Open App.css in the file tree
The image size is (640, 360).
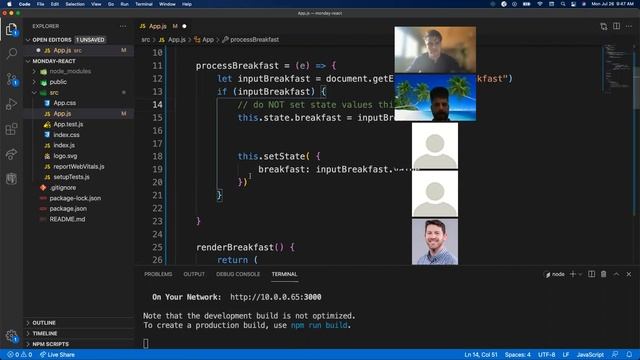(64, 103)
